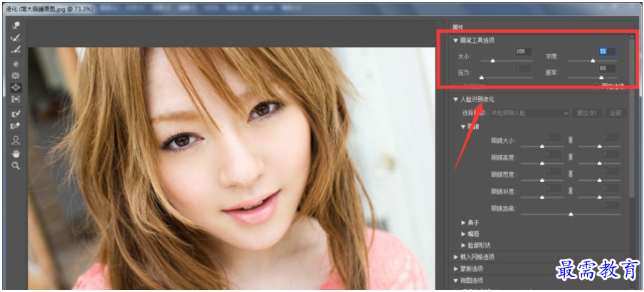Click the left 眼睛大小 slider
The height and width of the screenshot is (292, 644).
tap(542, 147)
